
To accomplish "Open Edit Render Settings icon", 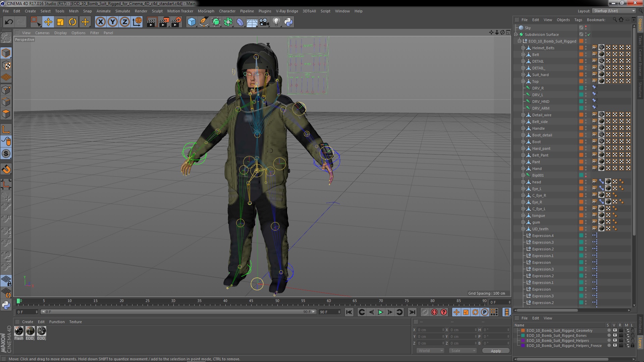I will [x=176, y=22].
